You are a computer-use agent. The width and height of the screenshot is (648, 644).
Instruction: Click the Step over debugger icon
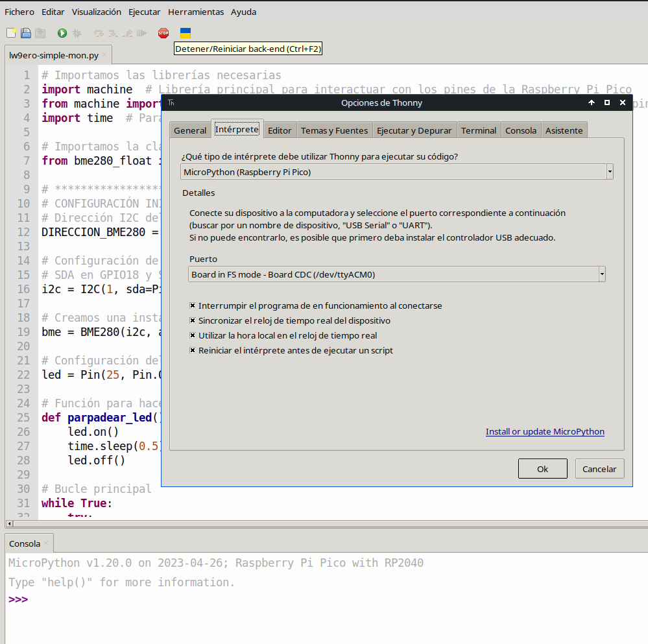[x=99, y=33]
